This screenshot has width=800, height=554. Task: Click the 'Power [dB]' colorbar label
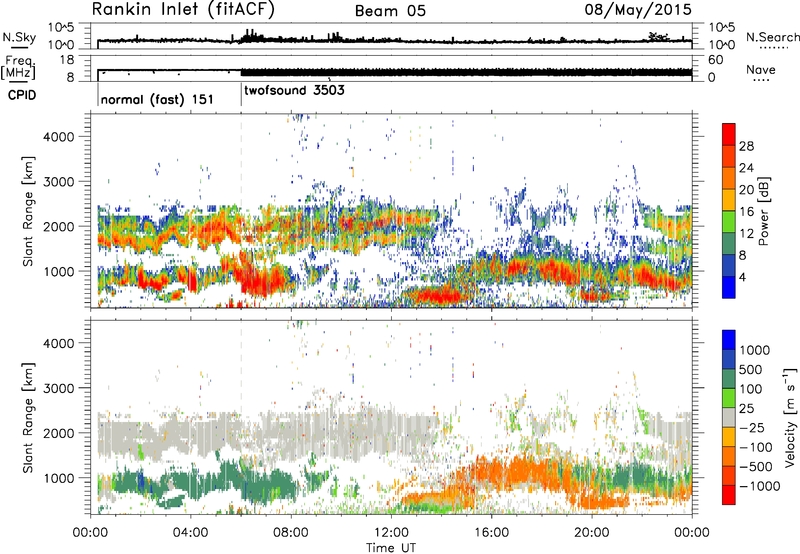coord(764,211)
